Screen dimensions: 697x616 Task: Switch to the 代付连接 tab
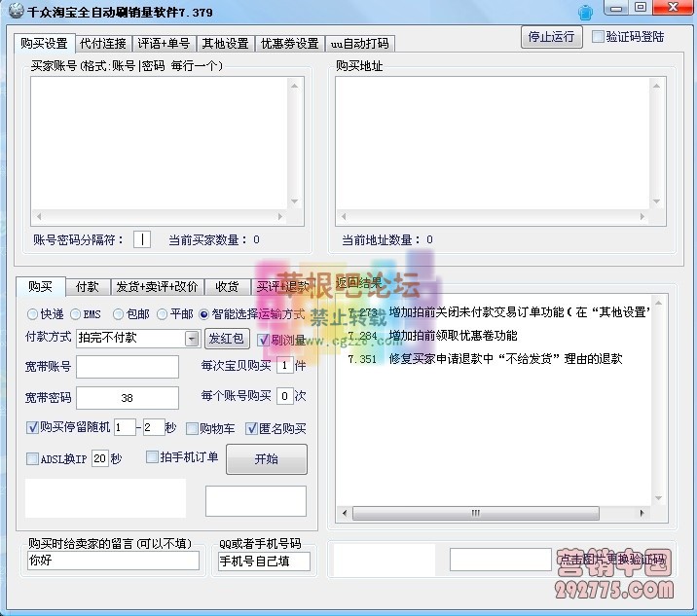pos(103,44)
